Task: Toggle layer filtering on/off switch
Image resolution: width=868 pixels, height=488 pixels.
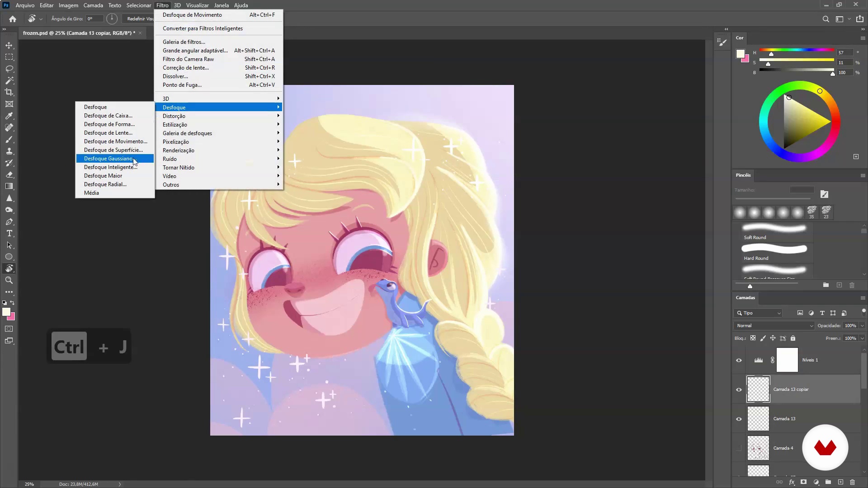Action: click(863, 311)
